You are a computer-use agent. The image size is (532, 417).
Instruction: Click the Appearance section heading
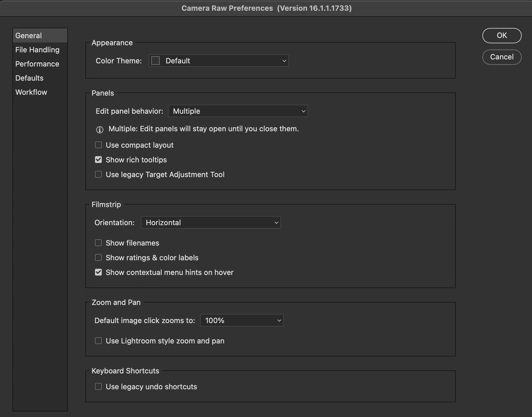(112, 43)
